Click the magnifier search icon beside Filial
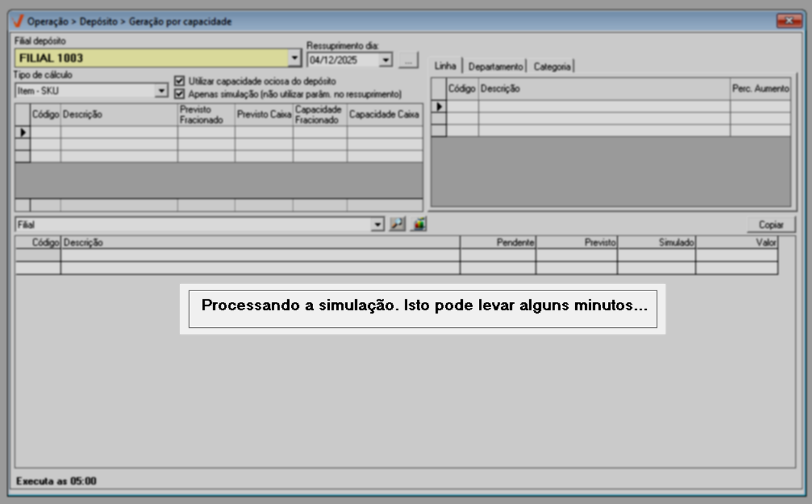Screen dimensions: 812x504 397,225
